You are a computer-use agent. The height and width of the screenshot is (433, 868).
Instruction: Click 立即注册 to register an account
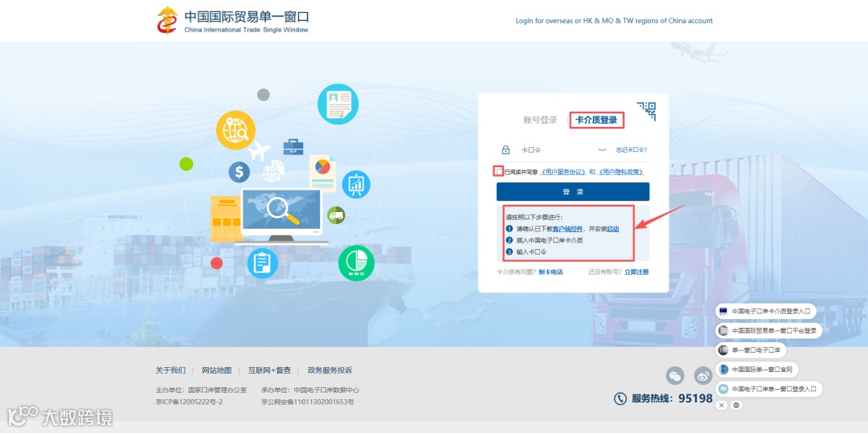(637, 272)
